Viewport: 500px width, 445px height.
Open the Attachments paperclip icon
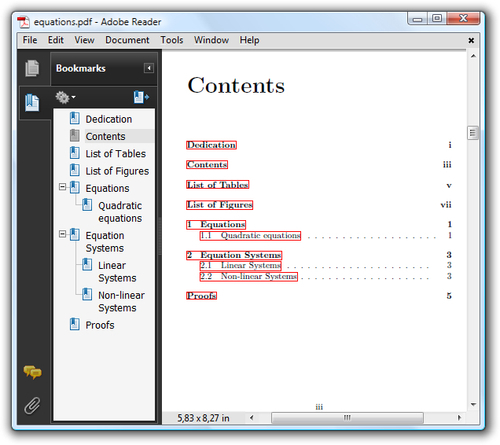32,405
